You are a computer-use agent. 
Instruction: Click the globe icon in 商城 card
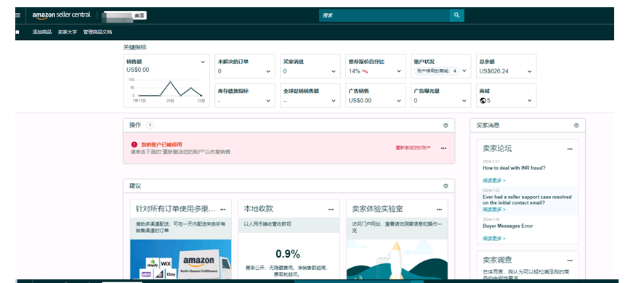coord(483,100)
